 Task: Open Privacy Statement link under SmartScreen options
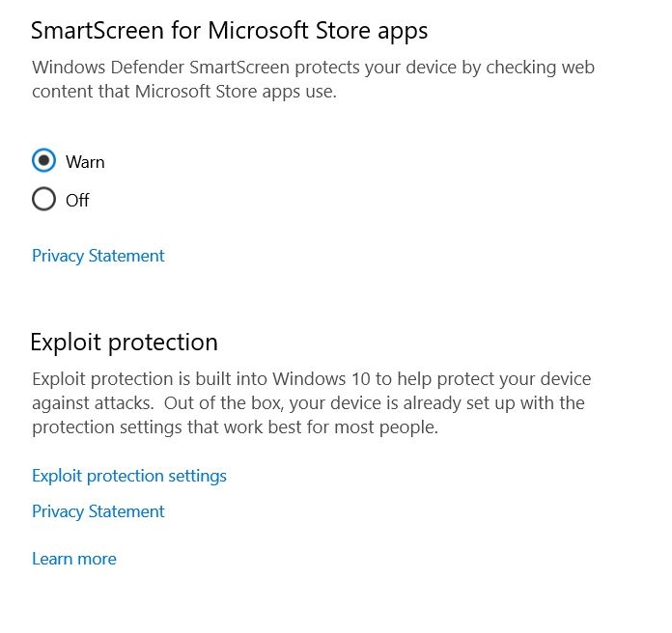98,256
